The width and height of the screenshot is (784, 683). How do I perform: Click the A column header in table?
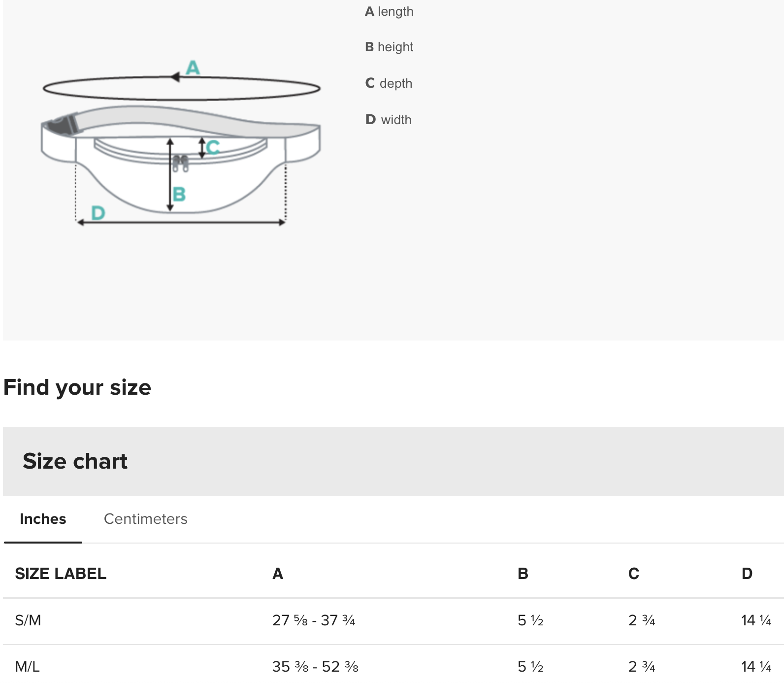point(278,574)
